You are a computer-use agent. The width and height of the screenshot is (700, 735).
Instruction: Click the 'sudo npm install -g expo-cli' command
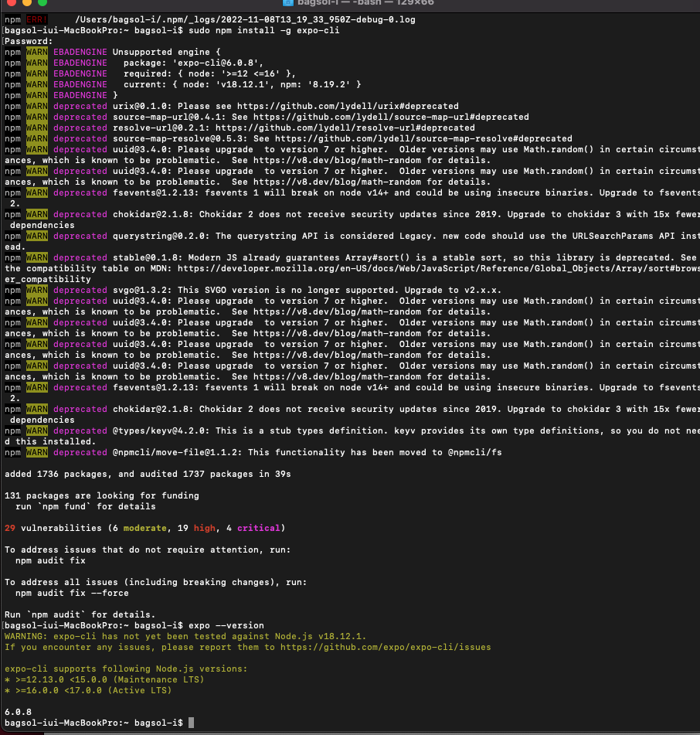click(x=263, y=30)
